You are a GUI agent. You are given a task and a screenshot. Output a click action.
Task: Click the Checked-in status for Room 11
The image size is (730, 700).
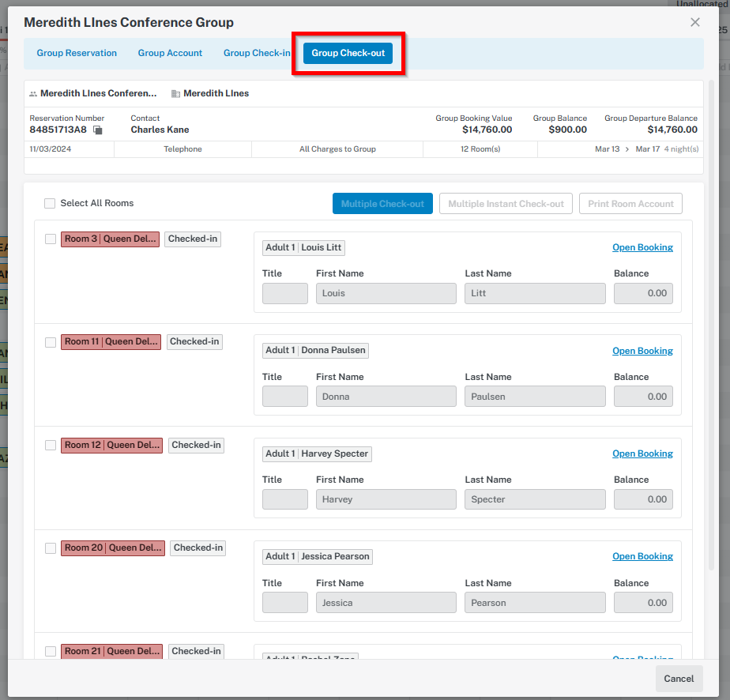click(x=194, y=342)
